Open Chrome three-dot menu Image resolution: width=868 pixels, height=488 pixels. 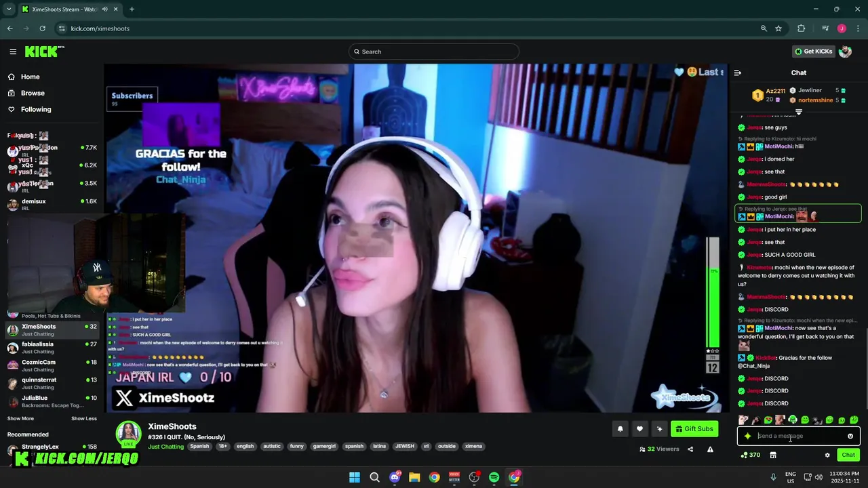[x=858, y=28]
